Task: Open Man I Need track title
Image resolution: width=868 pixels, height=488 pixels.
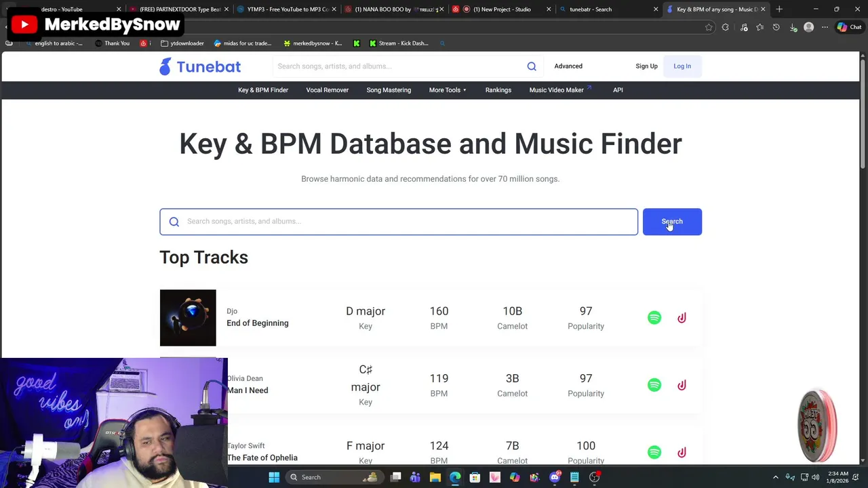Action: point(248,390)
